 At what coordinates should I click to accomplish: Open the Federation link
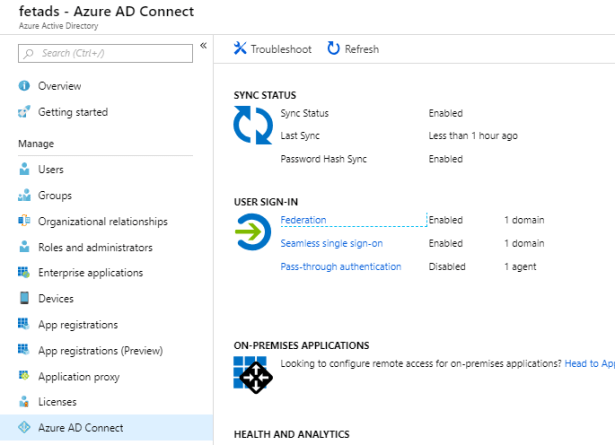tap(303, 220)
